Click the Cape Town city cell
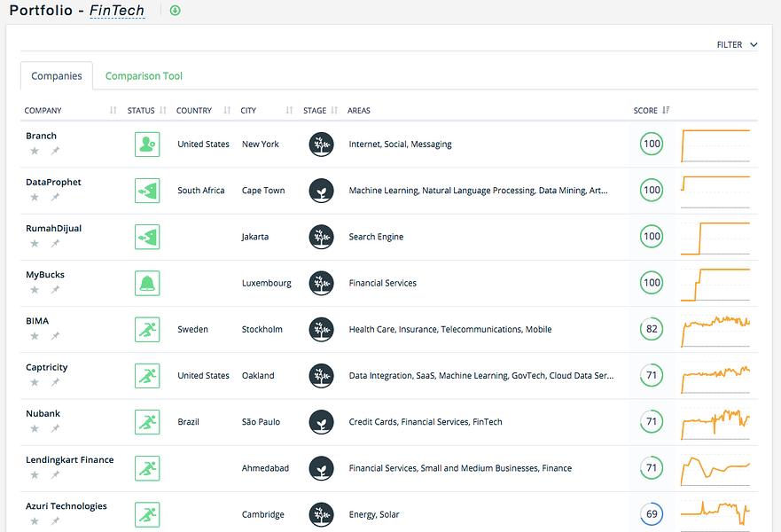 [x=263, y=191]
